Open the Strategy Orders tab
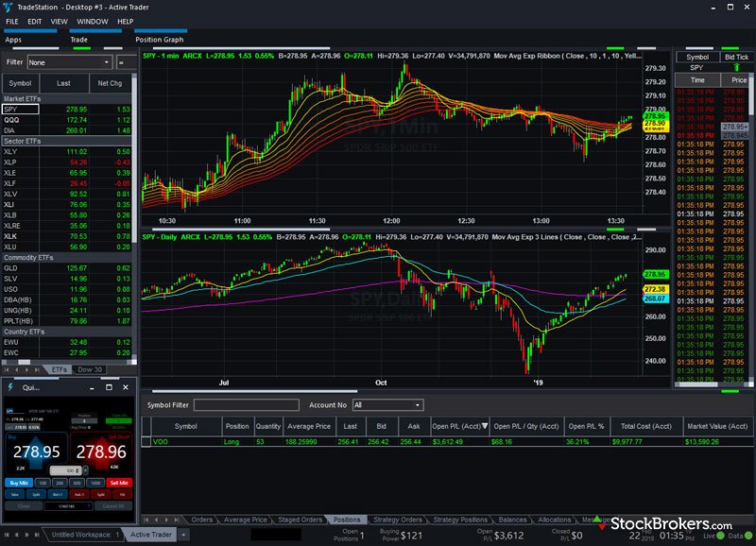Screen dimensions: 756x546 [397, 520]
